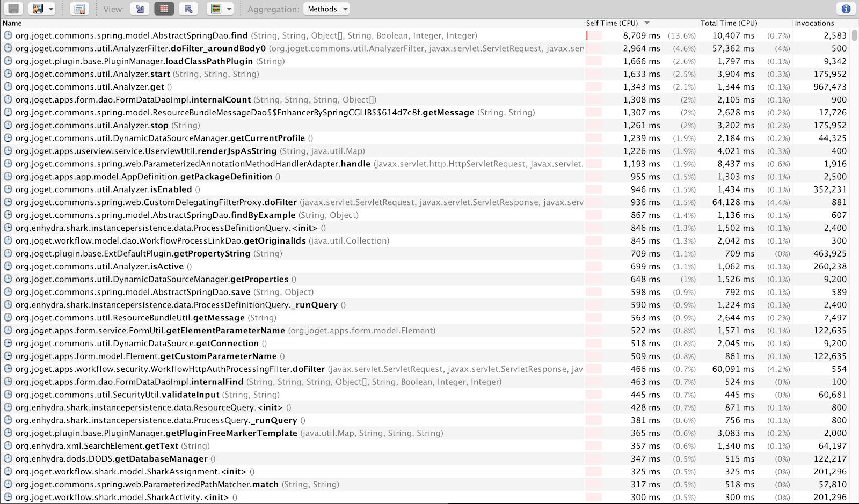Viewport: 859px width, 504px height.
Task: Select the SearchElement.getText method row
Action: click(425, 446)
